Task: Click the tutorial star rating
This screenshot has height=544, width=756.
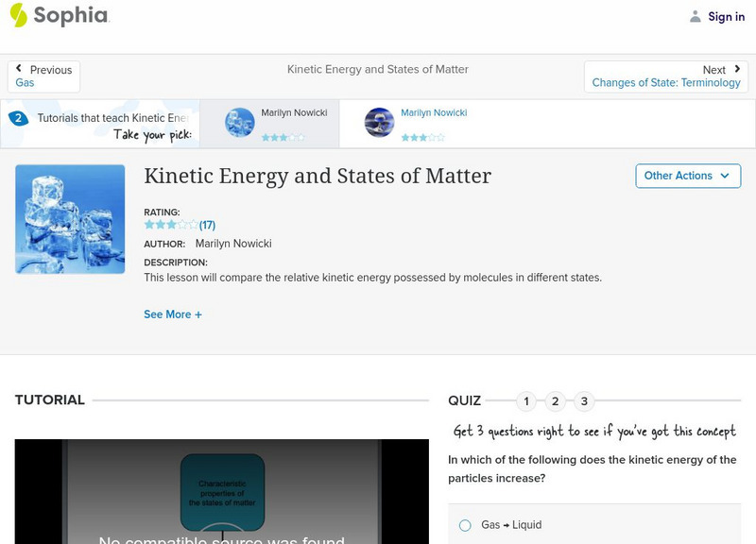Action: [170, 226]
